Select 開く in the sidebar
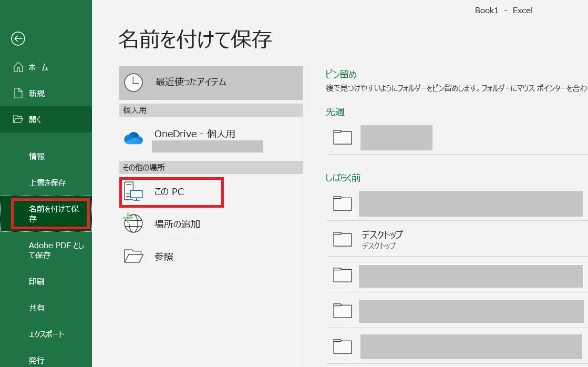Image resolution: width=588 pixels, height=367 pixels. (x=46, y=119)
